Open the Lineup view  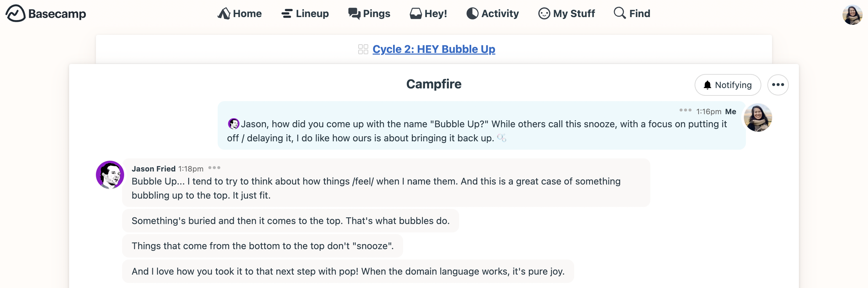coord(305,13)
